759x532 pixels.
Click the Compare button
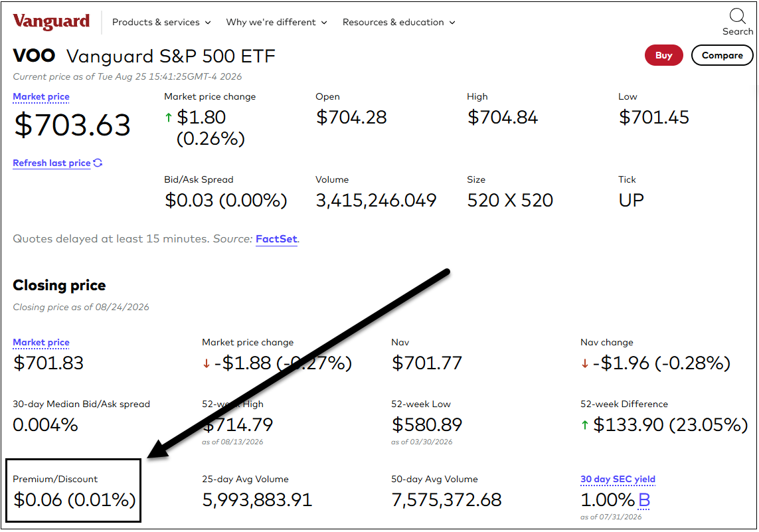click(x=722, y=55)
